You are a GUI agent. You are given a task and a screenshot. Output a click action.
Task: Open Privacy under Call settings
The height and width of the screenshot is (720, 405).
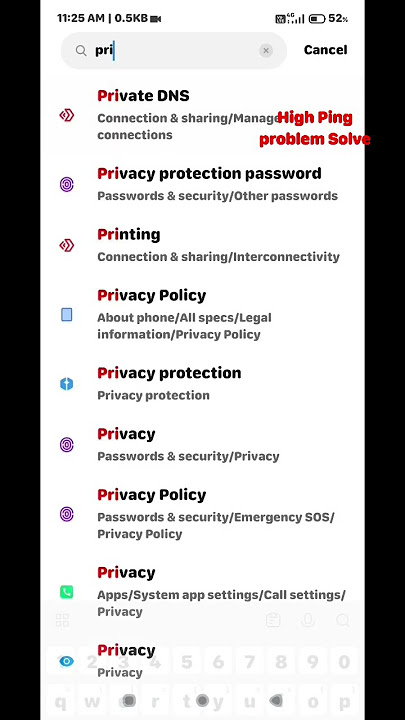(202, 592)
